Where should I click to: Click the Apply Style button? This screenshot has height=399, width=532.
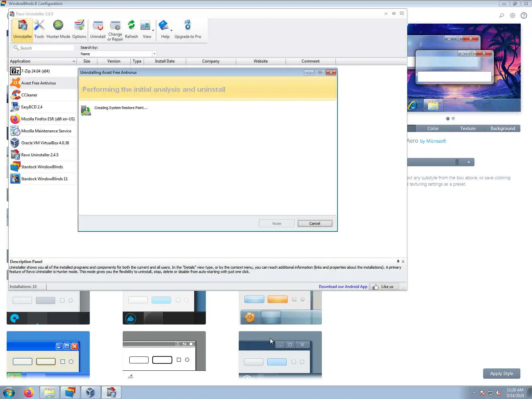501,373
